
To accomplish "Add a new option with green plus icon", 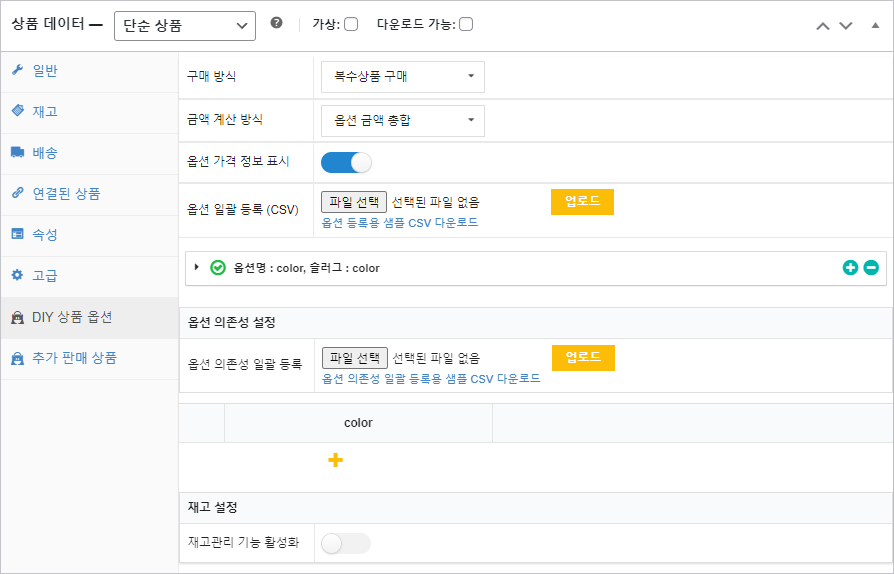I will (850, 268).
